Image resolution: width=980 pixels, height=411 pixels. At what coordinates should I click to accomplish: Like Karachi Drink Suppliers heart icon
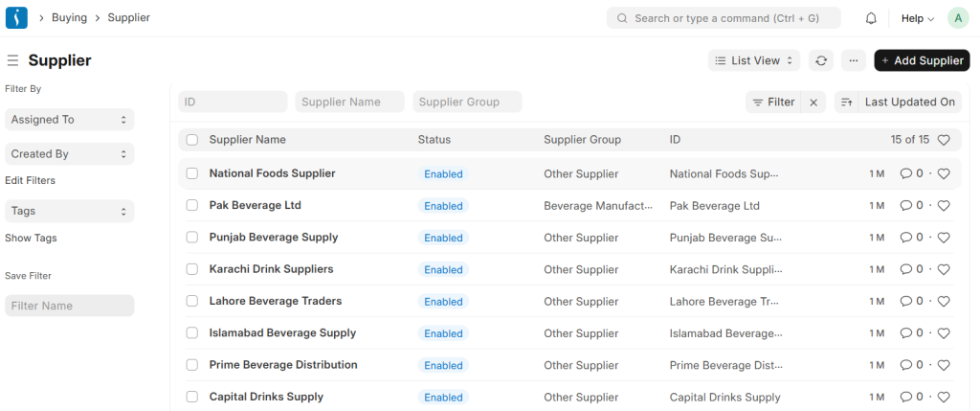coord(944,269)
